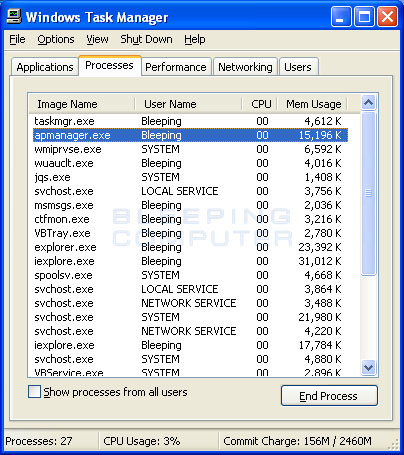Switch to the Users tab

click(298, 67)
